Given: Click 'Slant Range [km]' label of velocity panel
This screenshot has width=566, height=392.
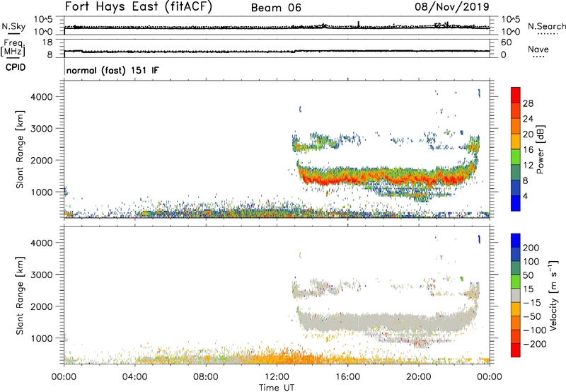Looking at the screenshot, I should (20, 296).
